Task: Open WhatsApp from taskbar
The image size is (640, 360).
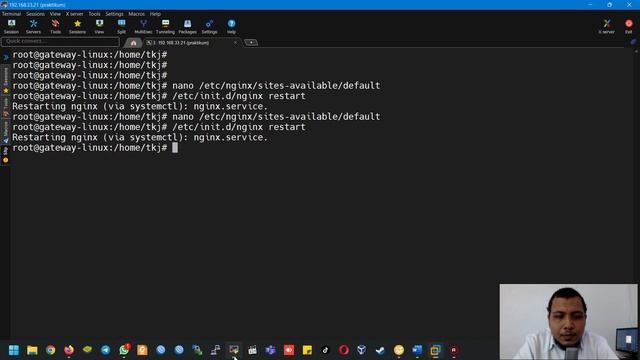Action: point(124,350)
